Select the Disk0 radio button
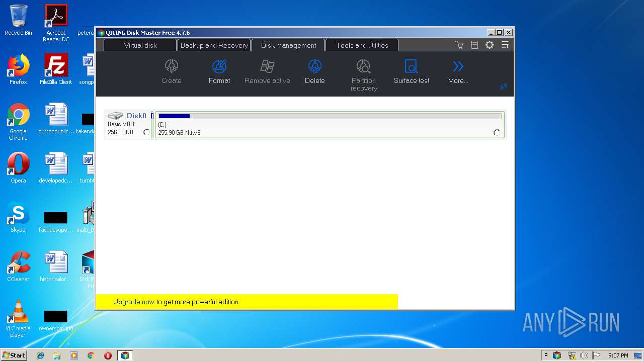 pos(146,132)
